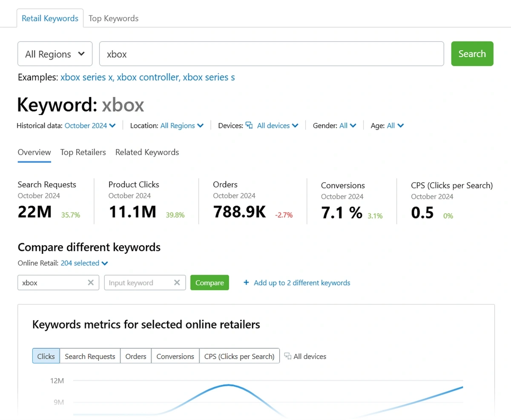Click the 35.7% search requests change

[71, 215]
